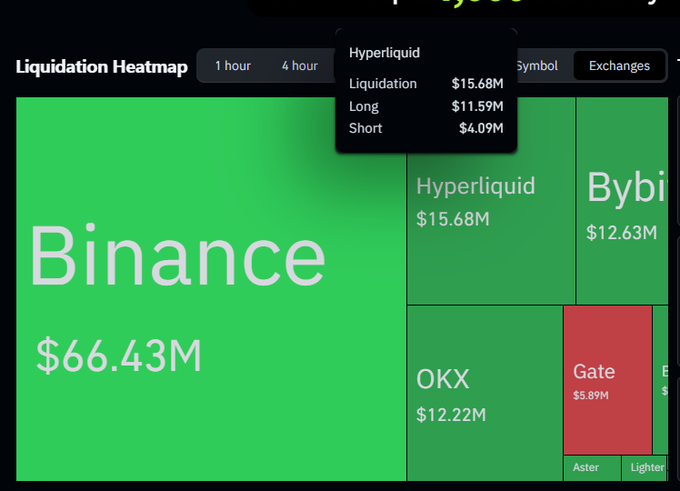Select the 4 hour timeframe tab
Viewport: 680px width, 491px height.
300,66
